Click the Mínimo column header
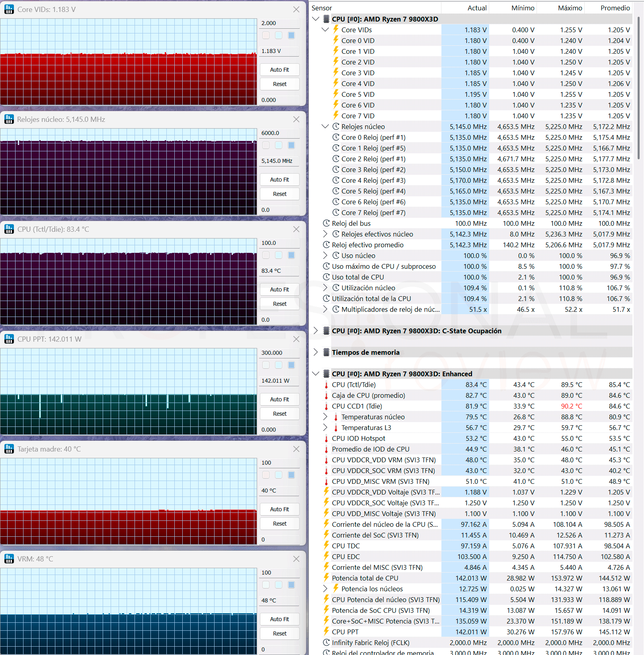644x655 pixels. tap(513, 8)
